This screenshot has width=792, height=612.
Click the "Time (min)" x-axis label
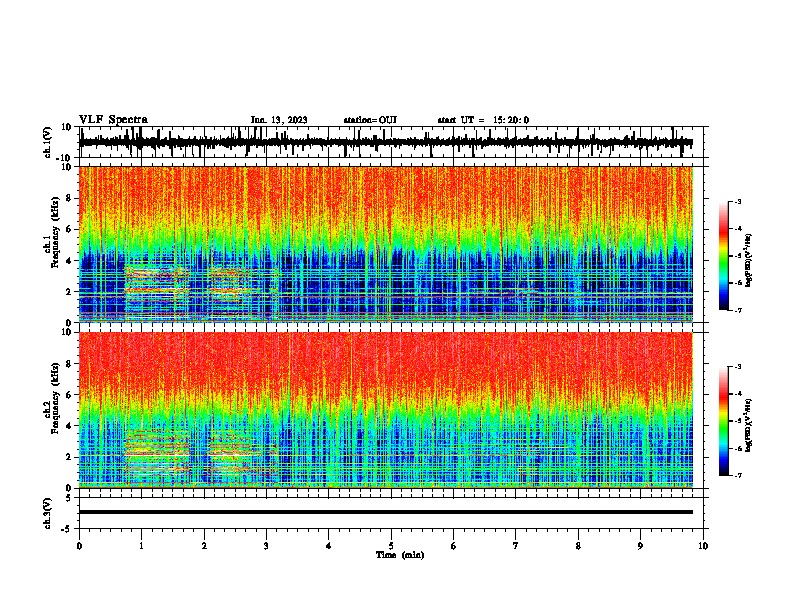(x=400, y=555)
